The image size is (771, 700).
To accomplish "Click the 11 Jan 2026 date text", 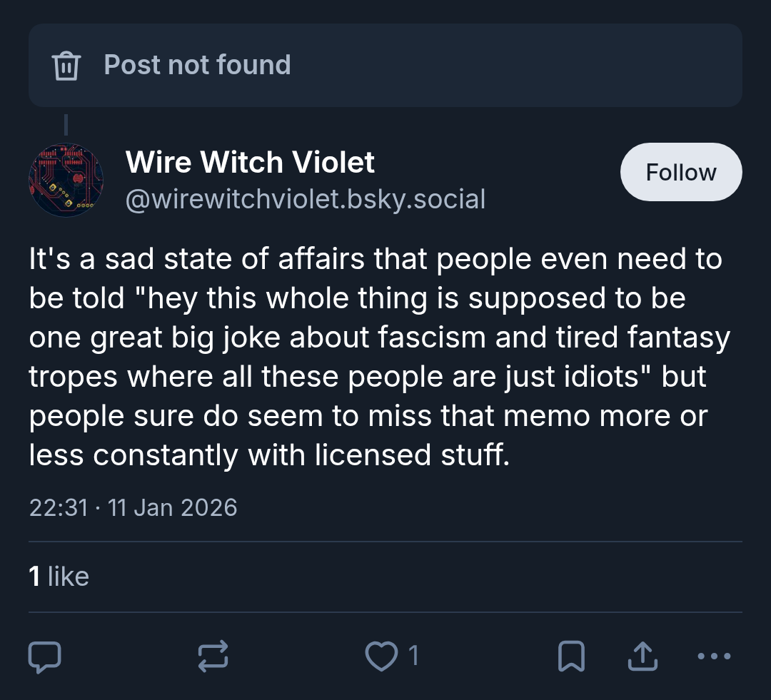I will click(172, 508).
